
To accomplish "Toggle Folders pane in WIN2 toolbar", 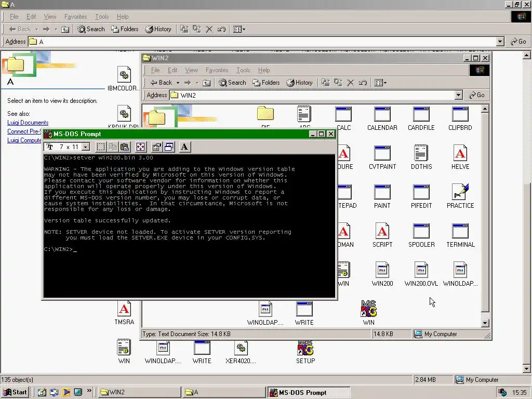I will tap(266, 83).
